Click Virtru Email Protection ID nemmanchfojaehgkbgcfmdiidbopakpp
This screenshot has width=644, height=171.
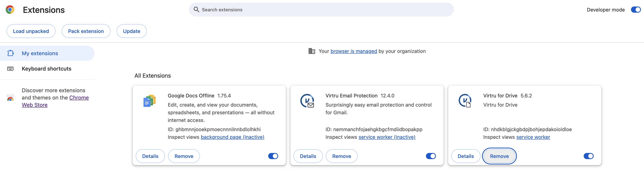coord(374,129)
